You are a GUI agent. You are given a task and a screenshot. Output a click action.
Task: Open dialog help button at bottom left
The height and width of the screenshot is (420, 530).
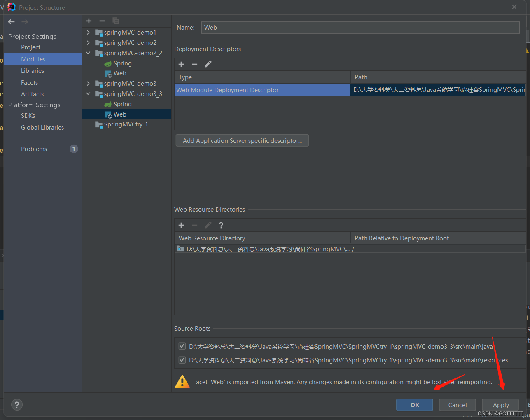tap(17, 405)
